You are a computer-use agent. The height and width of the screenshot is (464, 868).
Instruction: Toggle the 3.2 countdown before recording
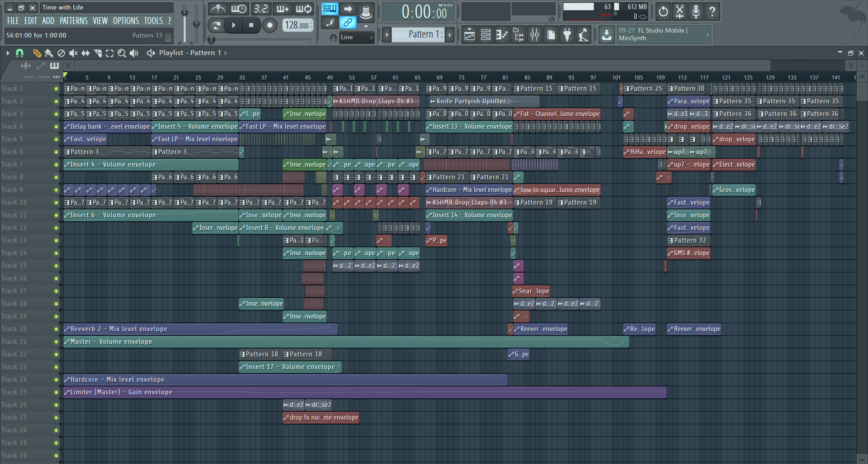tap(261, 9)
